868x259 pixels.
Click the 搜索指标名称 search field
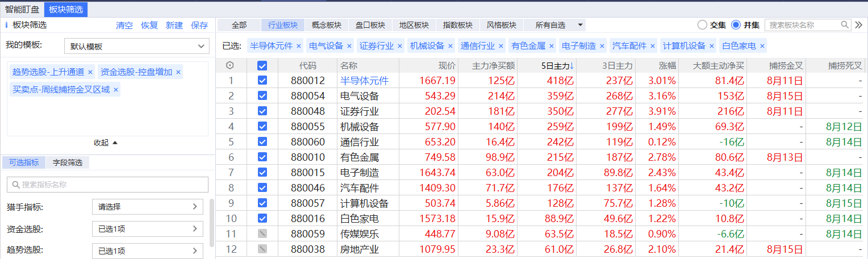pyautogui.click(x=108, y=185)
